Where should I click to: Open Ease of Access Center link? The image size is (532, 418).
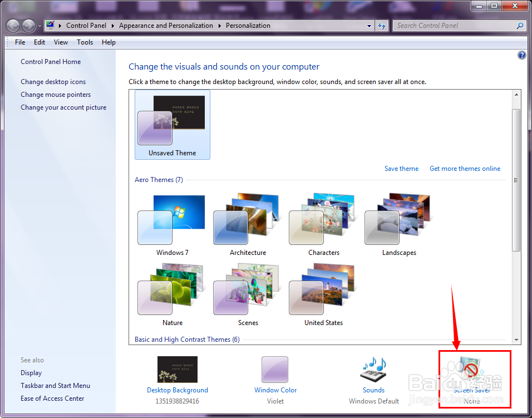tap(52, 399)
